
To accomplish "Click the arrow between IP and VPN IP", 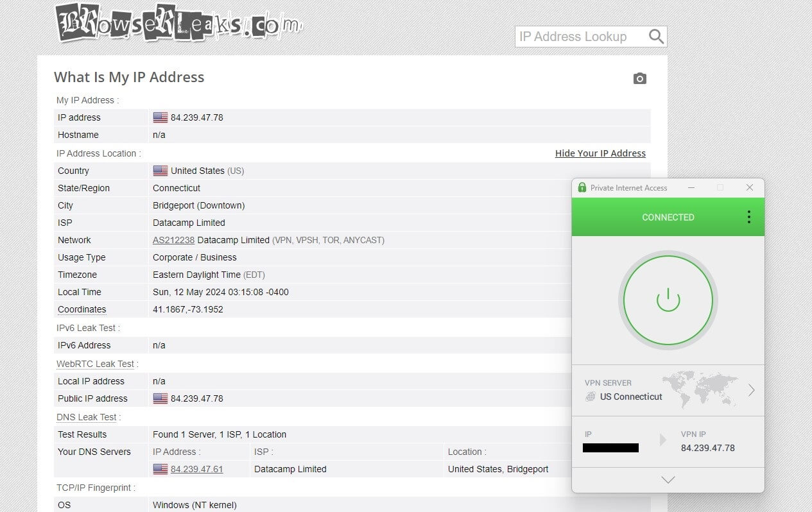I will point(663,440).
